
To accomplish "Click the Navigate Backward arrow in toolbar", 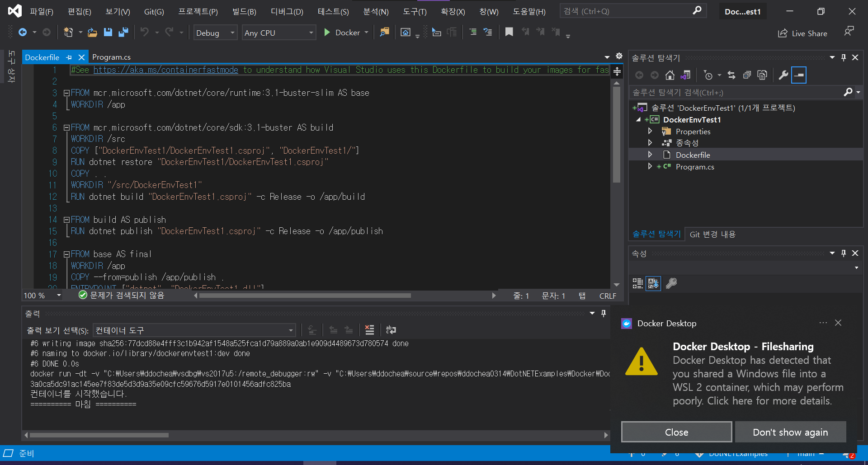I will pos(22,33).
